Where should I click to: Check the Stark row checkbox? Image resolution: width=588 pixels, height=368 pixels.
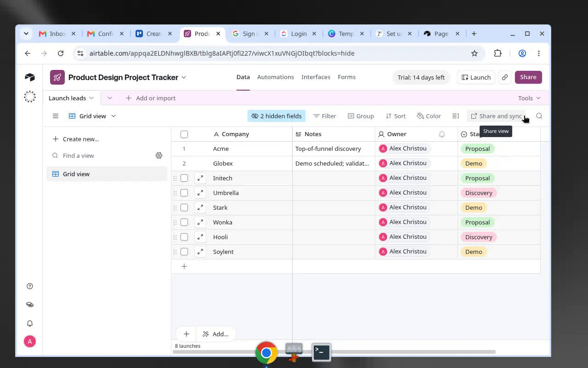pyautogui.click(x=184, y=207)
